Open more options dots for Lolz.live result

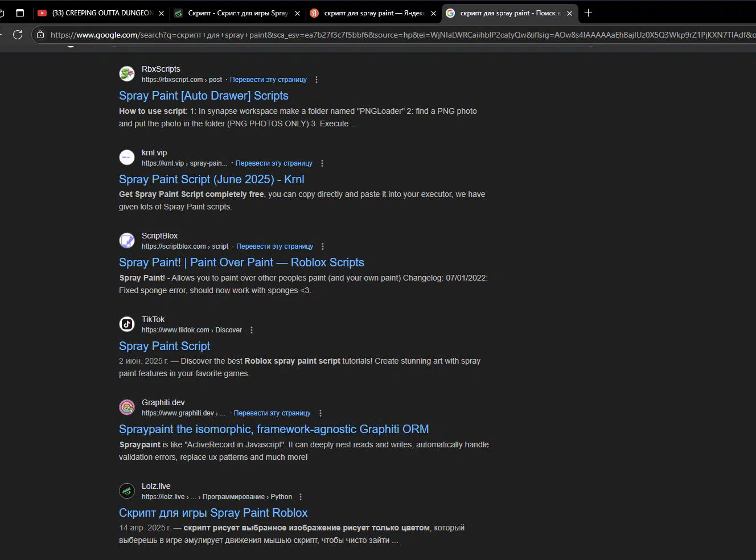coord(301,497)
